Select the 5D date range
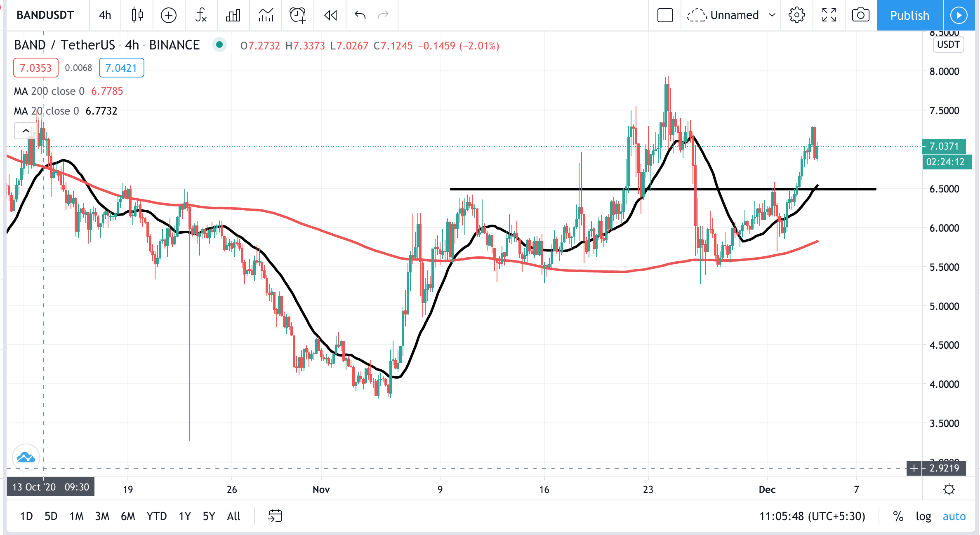The height and width of the screenshot is (535, 980). [51, 516]
